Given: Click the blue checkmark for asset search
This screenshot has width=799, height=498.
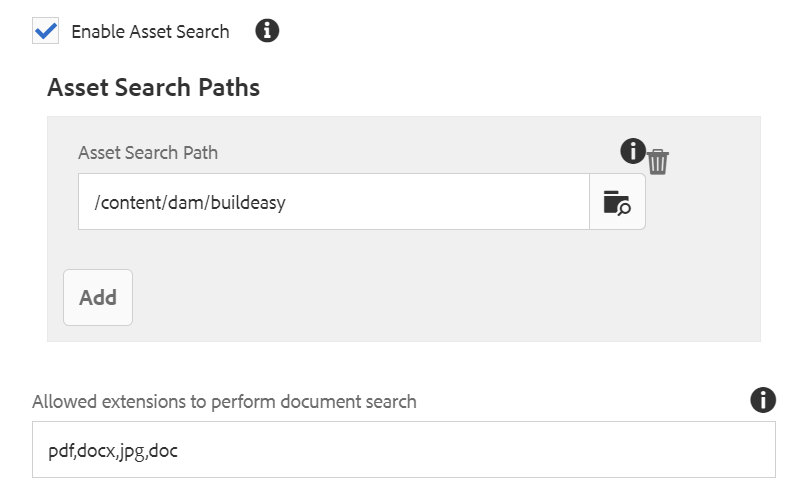Looking at the screenshot, I should click(x=45, y=31).
